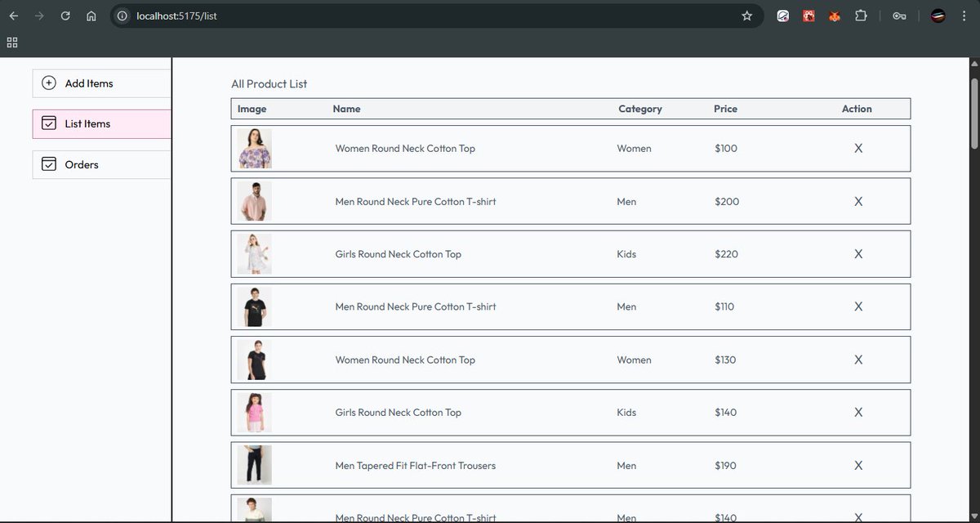View site information icon beside localhost URL

122,16
